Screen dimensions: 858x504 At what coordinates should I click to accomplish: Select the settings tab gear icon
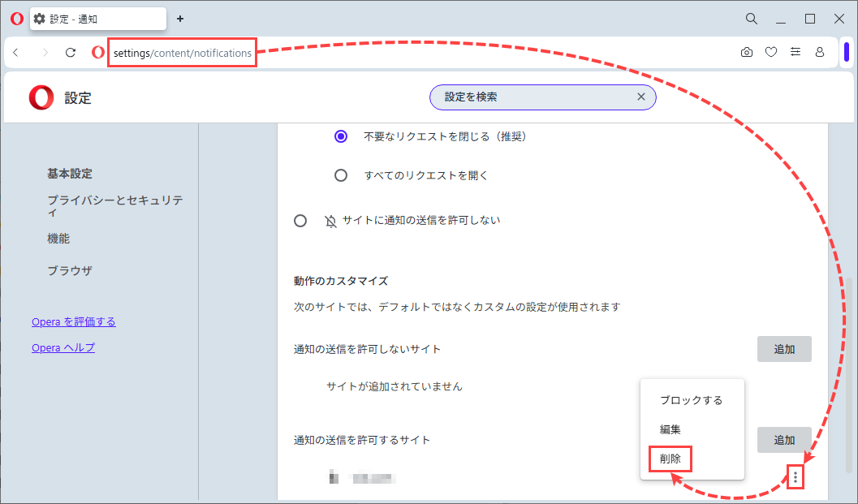coord(40,19)
